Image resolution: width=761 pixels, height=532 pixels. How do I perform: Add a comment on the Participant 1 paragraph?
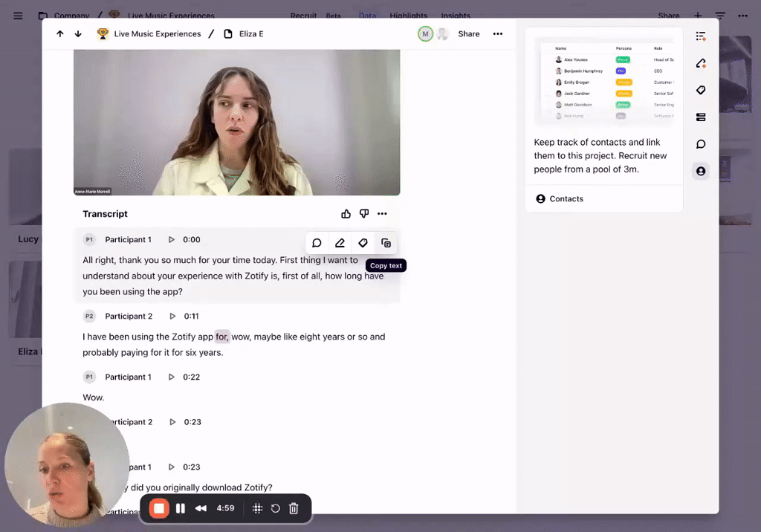(x=317, y=243)
